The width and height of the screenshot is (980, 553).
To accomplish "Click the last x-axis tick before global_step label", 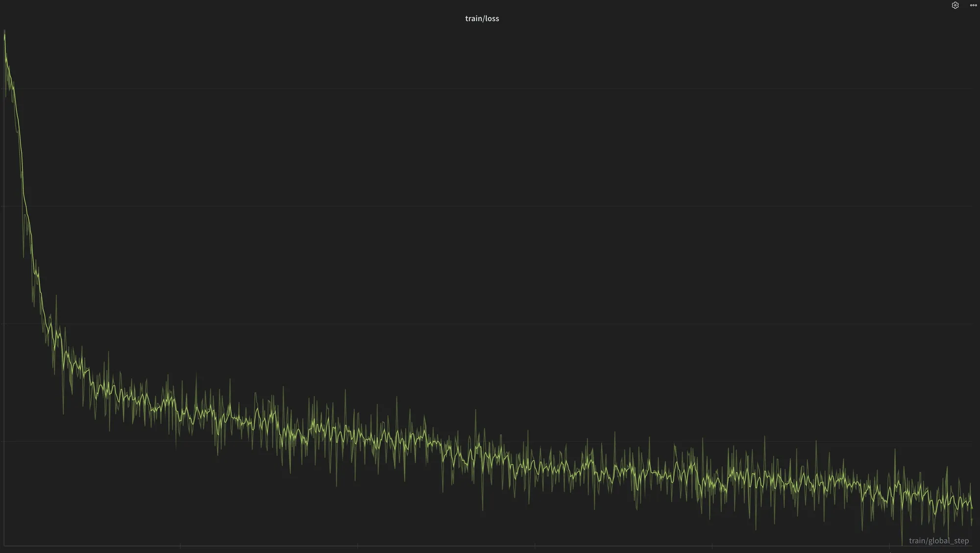I will click(x=889, y=546).
